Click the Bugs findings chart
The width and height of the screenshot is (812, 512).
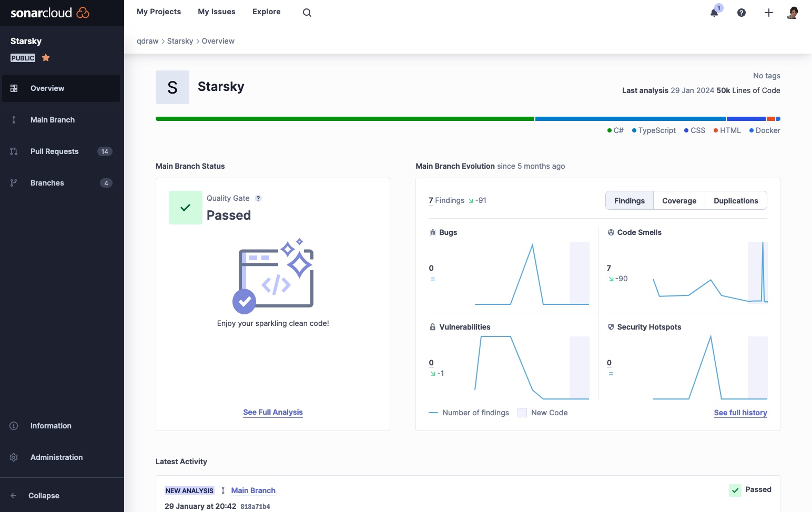click(532, 273)
